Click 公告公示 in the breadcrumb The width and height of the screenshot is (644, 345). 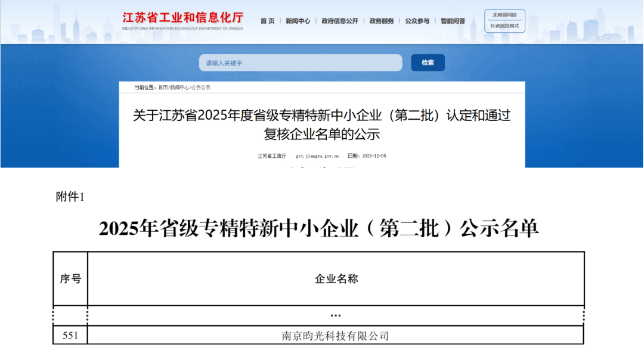click(201, 88)
